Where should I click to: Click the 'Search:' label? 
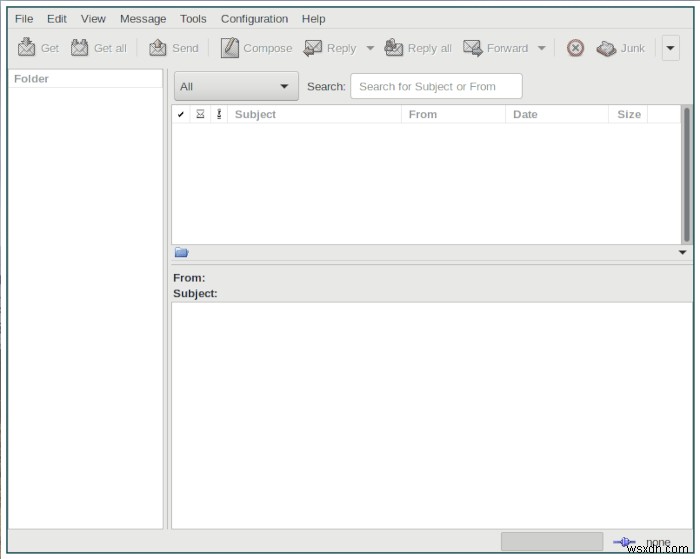pyautogui.click(x=326, y=86)
